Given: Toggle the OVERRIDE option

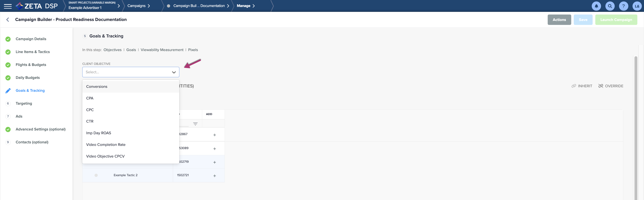Looking at the screenshot, I should [x=611, y=86].
